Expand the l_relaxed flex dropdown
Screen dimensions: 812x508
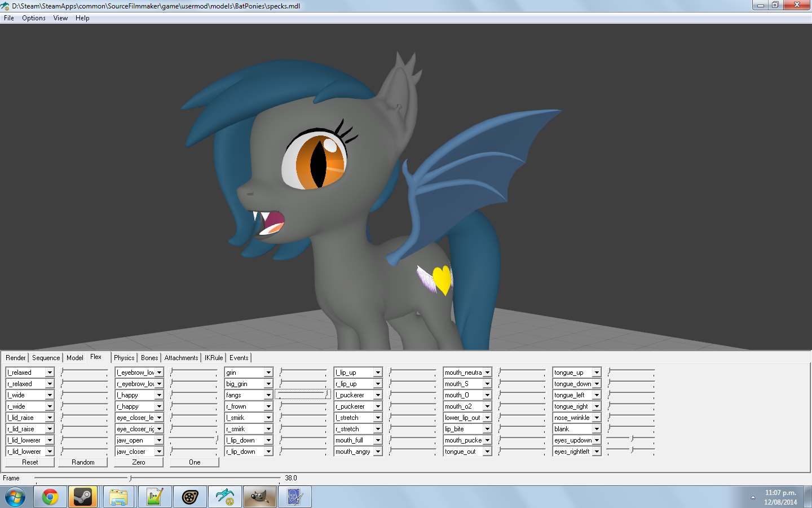(x=50, y=373)
